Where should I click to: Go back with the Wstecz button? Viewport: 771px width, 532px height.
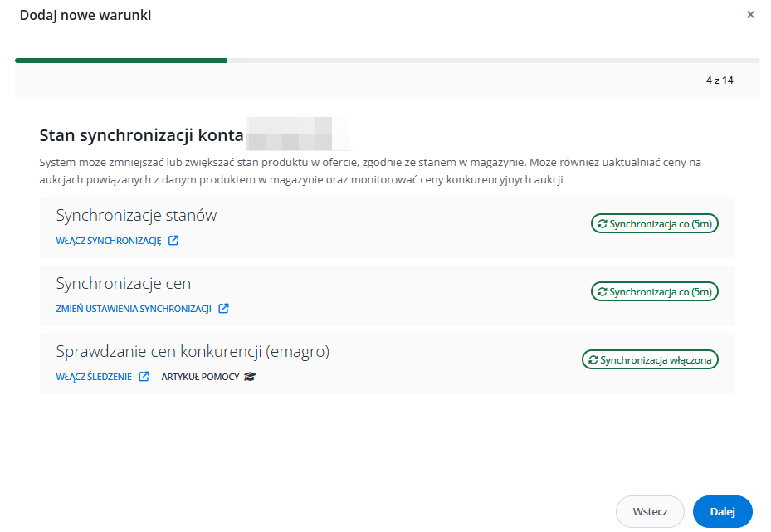[x=650, y=512]
